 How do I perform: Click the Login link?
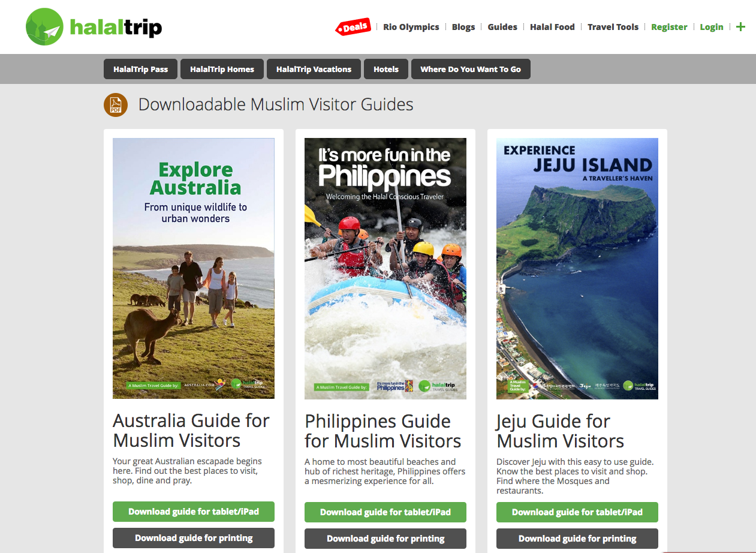(712, 27)
